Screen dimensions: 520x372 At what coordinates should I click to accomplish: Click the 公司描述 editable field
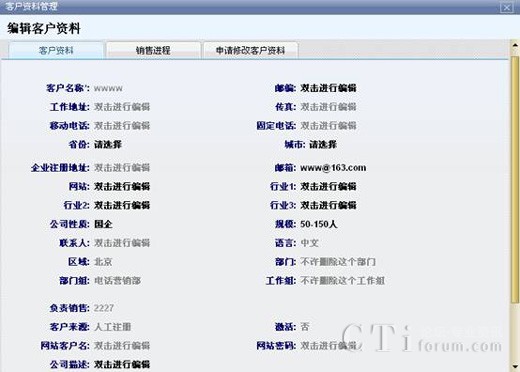122,364
